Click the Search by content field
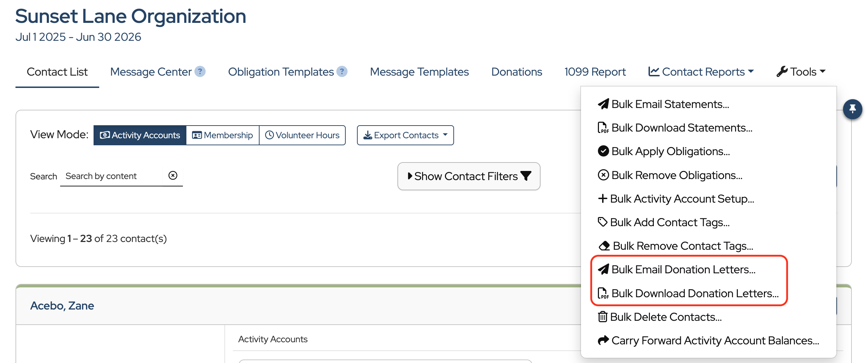This screenshot has height=363, width=868. tap(111, 176)
